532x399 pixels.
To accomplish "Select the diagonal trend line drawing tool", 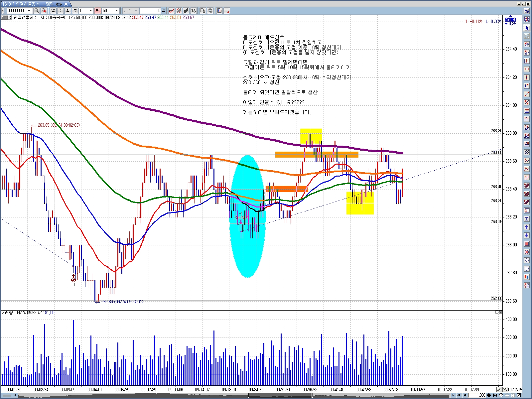I will (527, 94).
